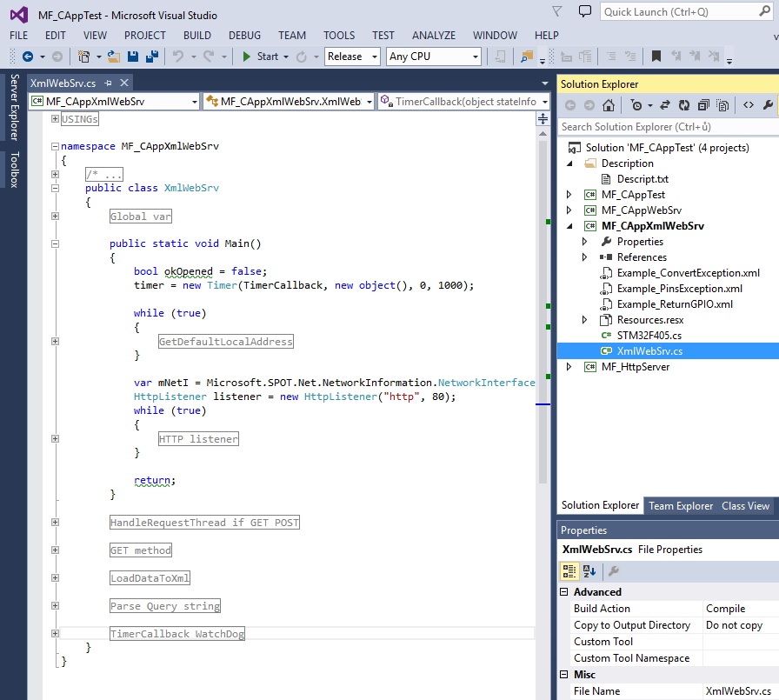Viewport: 779px width, 700px height.
Task: Click the Home icon in Solution Explorer
Action: [x=609, y=105]
